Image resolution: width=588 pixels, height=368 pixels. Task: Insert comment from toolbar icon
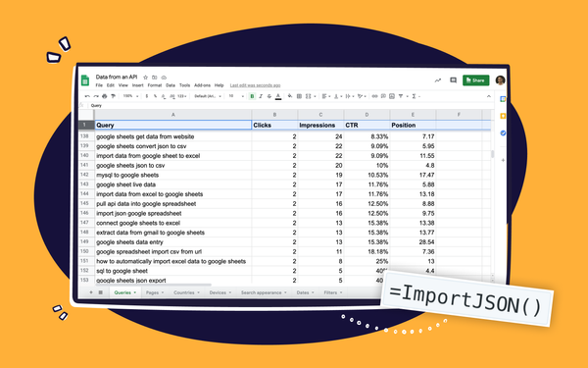pyautogui.click(x=383, y=96)
